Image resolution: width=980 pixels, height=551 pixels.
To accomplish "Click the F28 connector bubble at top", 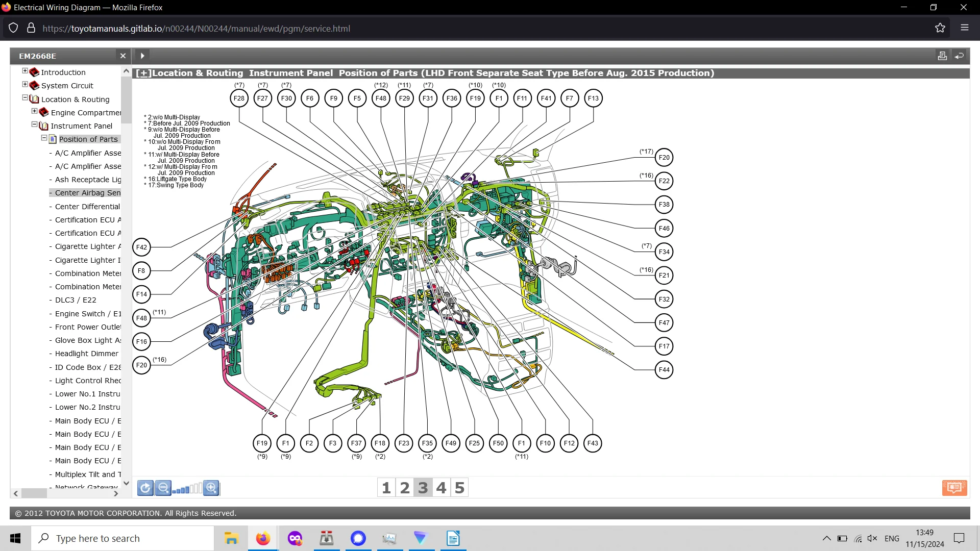I will click(x=239, y=98).
